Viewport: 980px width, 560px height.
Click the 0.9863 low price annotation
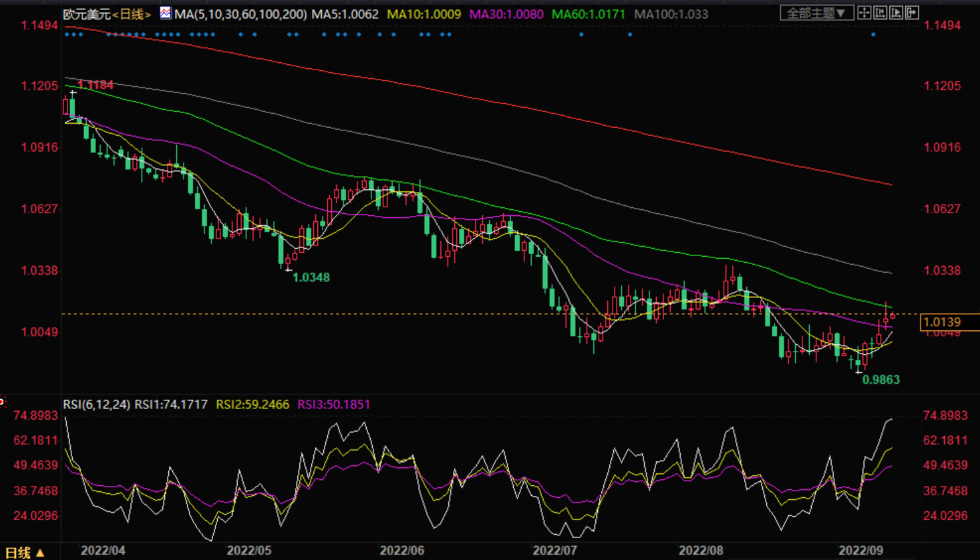click(x=881, y=379)
